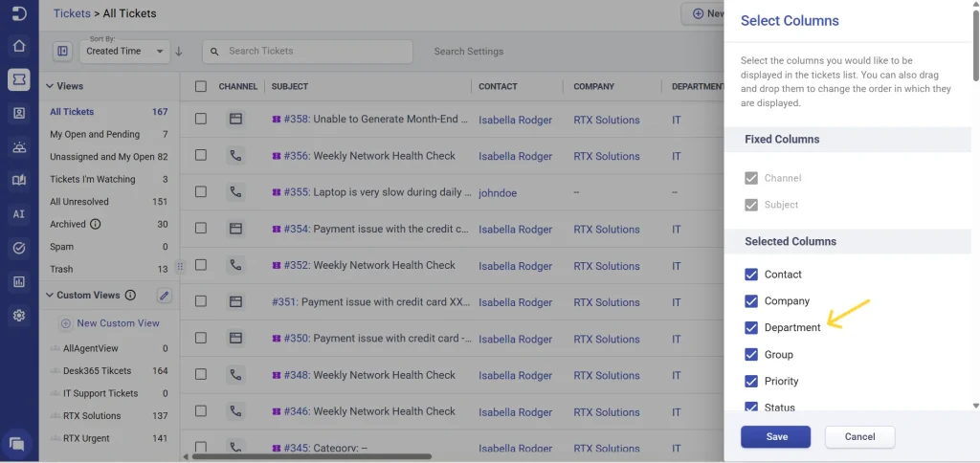980x463 pixels.
Task: Click the Cancel button
Action: tap(859, 437)
